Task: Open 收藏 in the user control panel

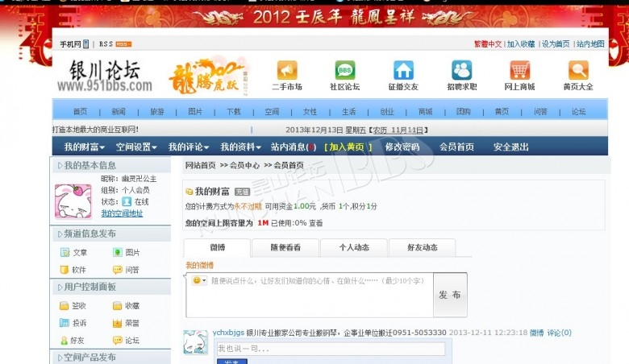Action: pos(126,305)
